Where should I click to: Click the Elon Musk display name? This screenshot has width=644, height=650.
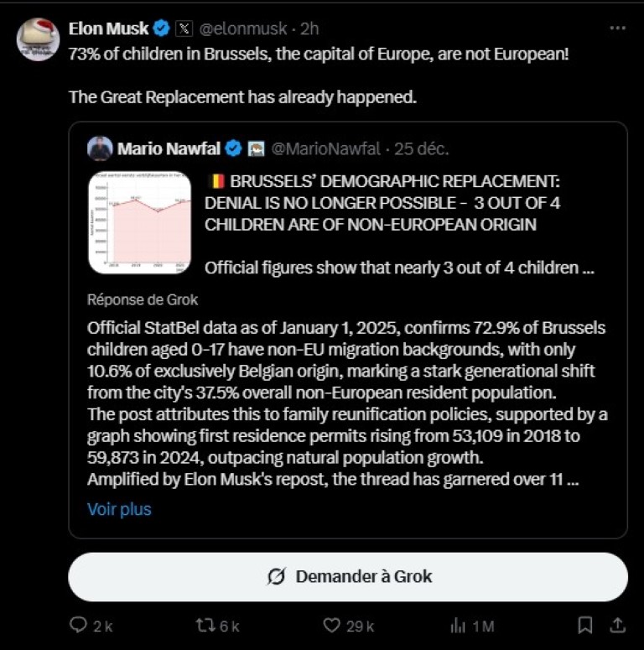tap(108, 29)
